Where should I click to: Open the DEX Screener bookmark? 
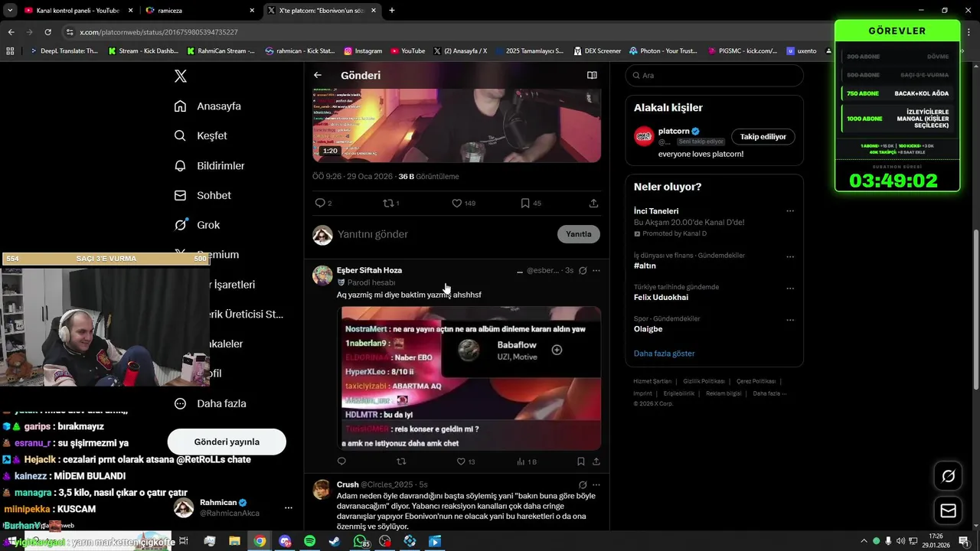coord(596,51)
